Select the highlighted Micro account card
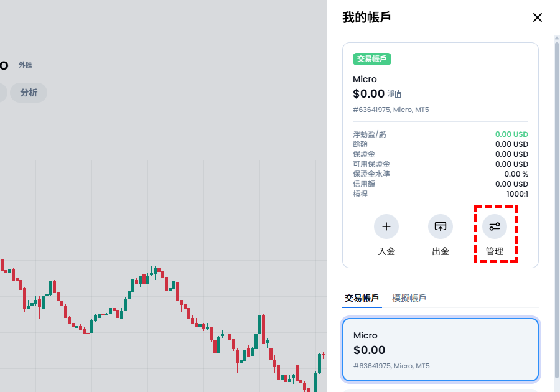This screenshot has width=560, height=392. tap(441, 350)
